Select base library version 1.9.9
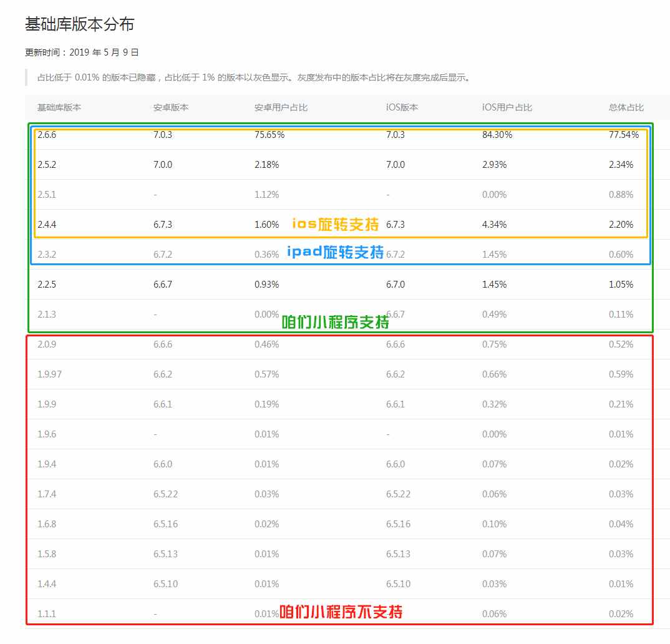This screenshot has width=670, height=644. coord(47,404)
